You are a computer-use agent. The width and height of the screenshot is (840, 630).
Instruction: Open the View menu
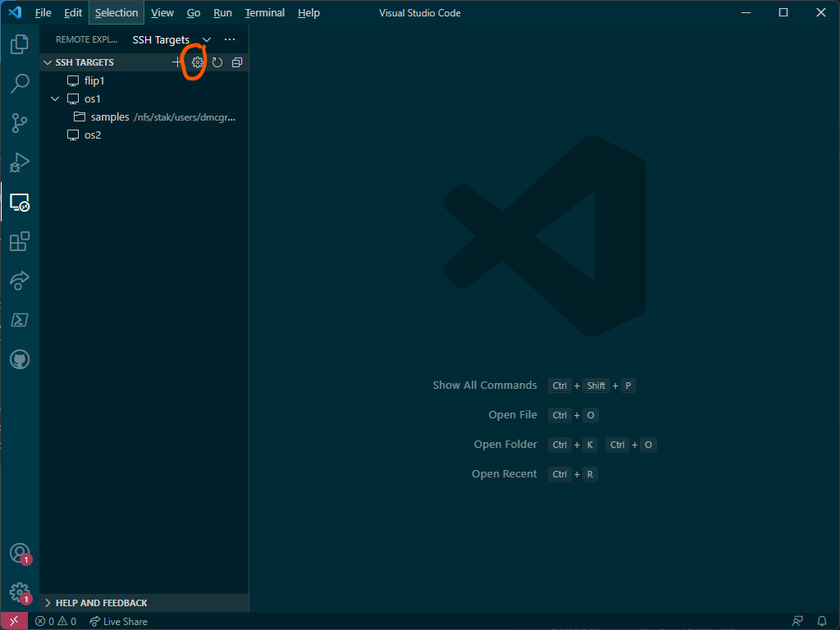(162, 13)
